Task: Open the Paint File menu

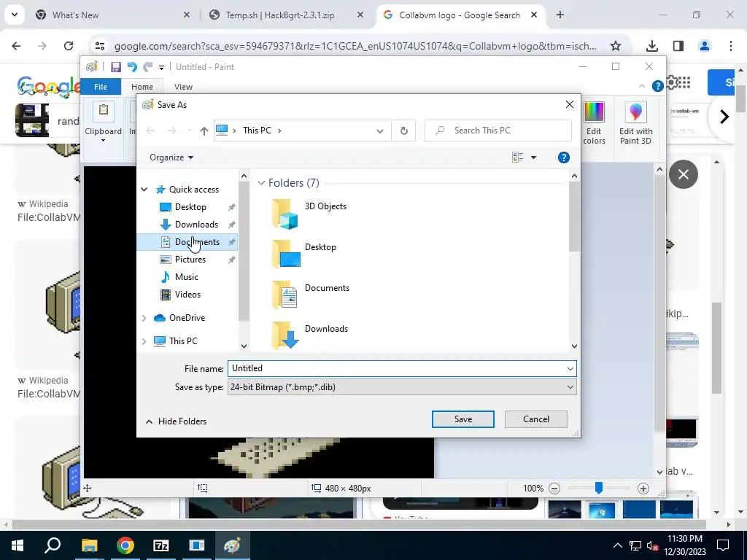Action: (x=101, y=87)
